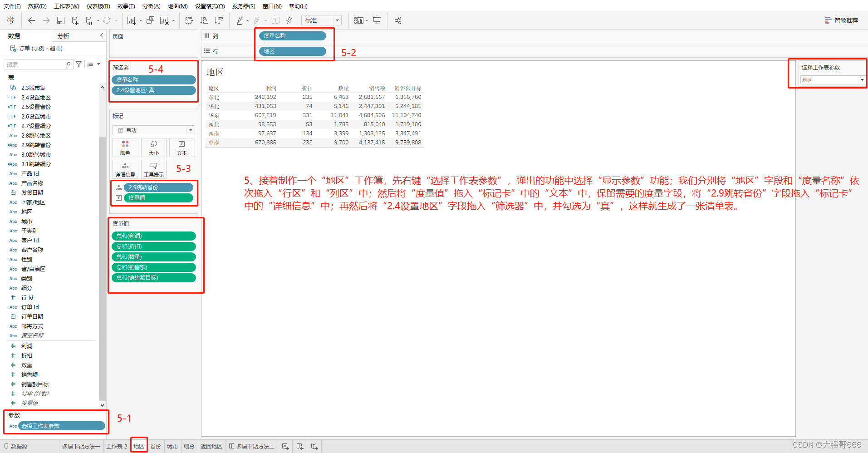This screenshot has width=868, height=453.
Task: Click the Swap rows and columns icon
Action: 189,20
